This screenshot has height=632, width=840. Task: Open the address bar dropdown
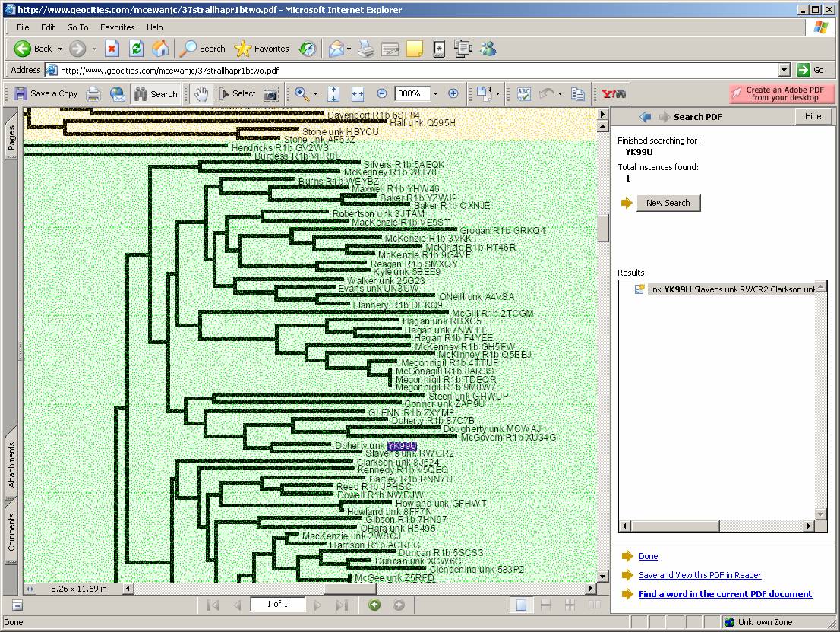(785, 70)
